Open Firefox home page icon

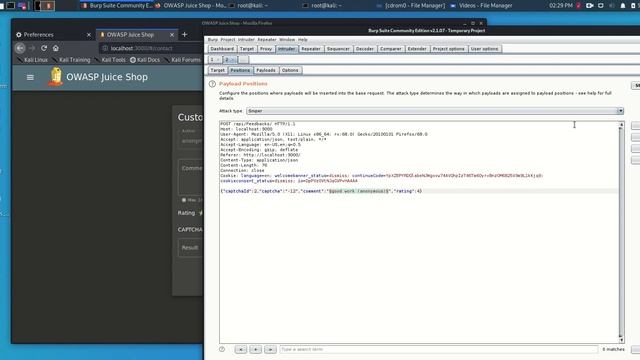click(x=56, y=48)
